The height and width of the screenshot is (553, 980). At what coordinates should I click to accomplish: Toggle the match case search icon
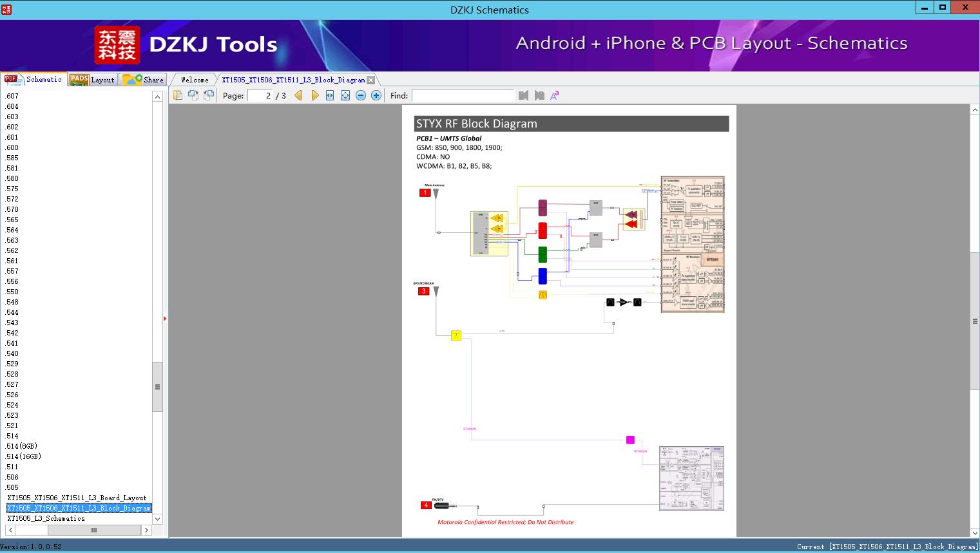[554, 95]
